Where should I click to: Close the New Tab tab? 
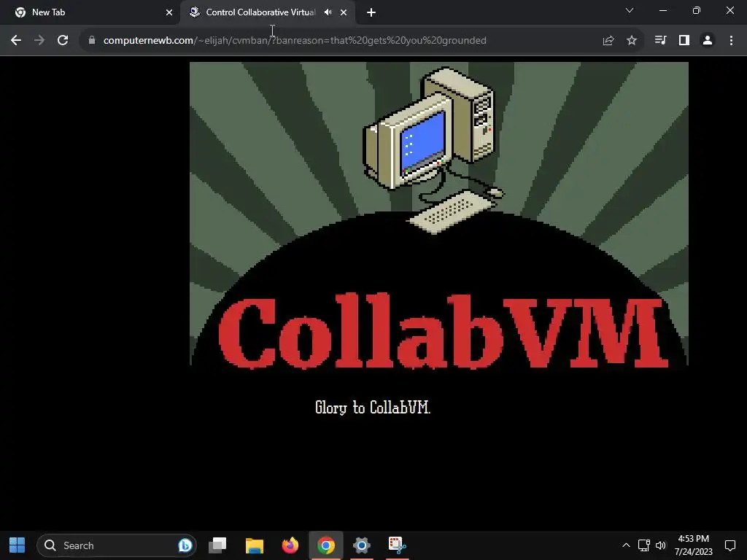pos(169,12)
